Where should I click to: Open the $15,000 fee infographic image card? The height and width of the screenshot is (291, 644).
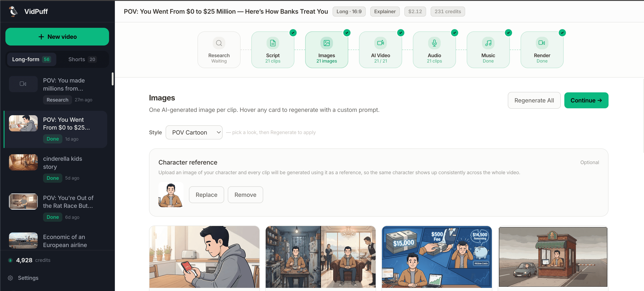[x=437, y=257]
